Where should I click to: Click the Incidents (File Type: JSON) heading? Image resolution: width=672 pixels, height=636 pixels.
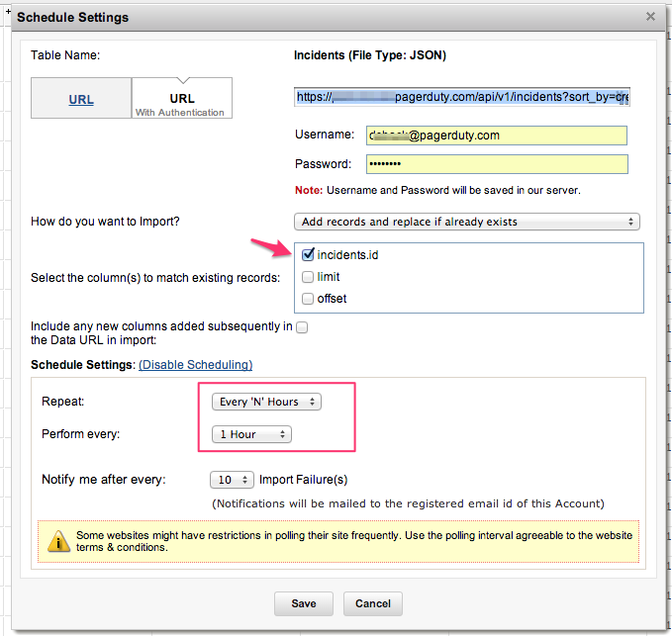pyautogui.click(x=370, y=56)
